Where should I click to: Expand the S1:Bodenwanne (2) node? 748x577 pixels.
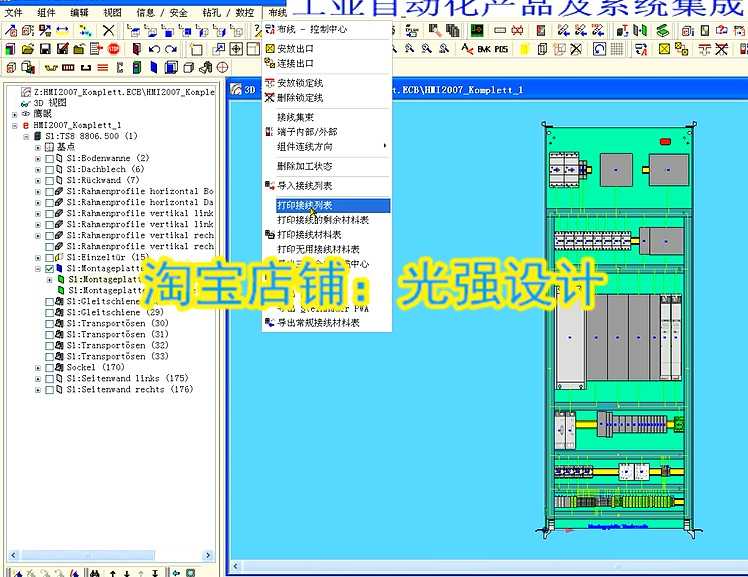pos(38,158)
